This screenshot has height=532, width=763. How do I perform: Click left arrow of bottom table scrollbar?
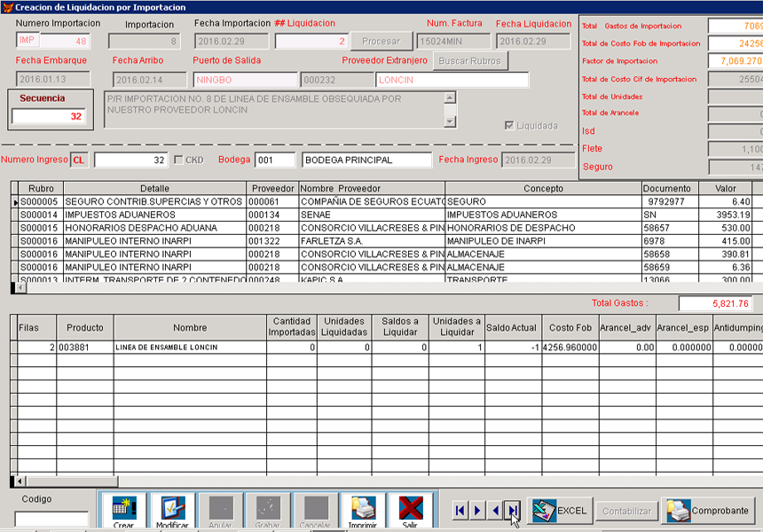pyautogui.click(x=15, y=481)
